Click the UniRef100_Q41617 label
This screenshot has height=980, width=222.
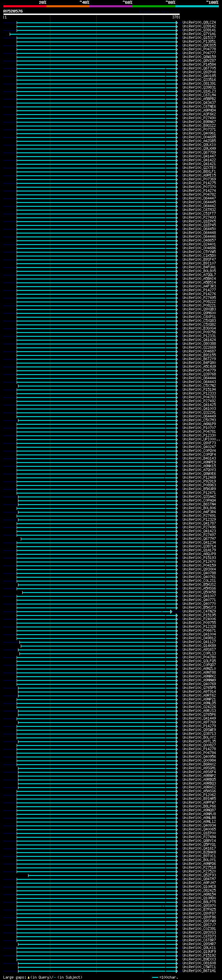(x=199, y=848)
